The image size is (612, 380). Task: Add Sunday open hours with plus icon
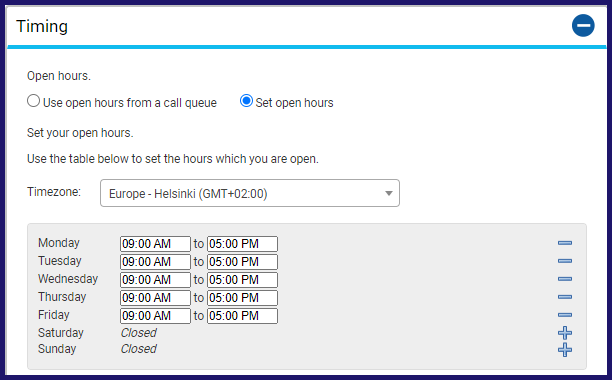[565, 350]
